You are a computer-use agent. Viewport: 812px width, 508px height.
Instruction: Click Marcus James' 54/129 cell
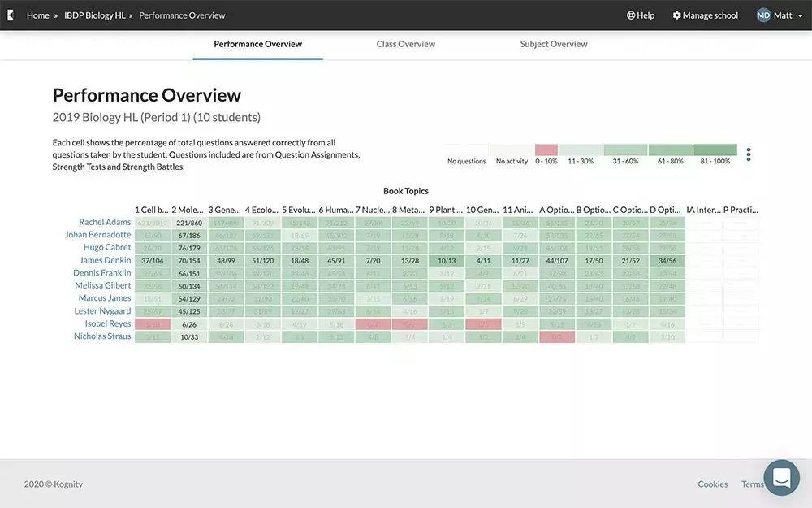point(189,299)
